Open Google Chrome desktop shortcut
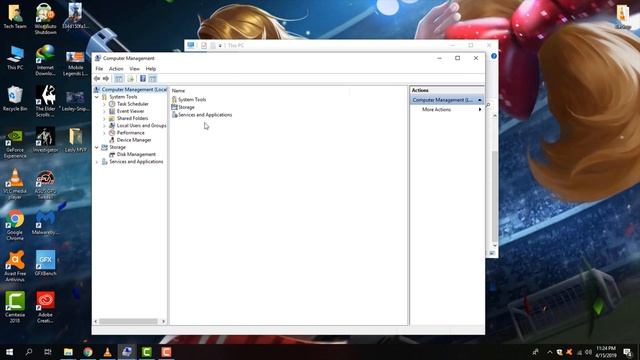Viewport: 640px width, 360px height. [x=15, y=225]
